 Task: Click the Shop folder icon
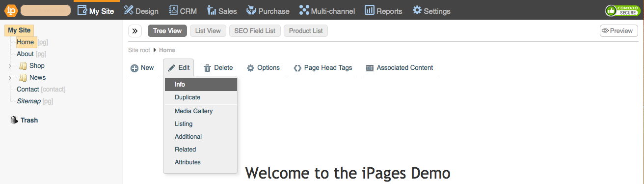(23, 65)
